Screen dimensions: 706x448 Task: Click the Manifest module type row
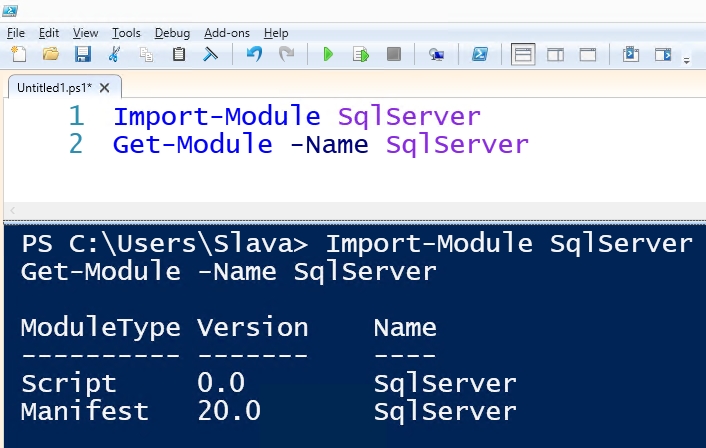tap(85, 411)
